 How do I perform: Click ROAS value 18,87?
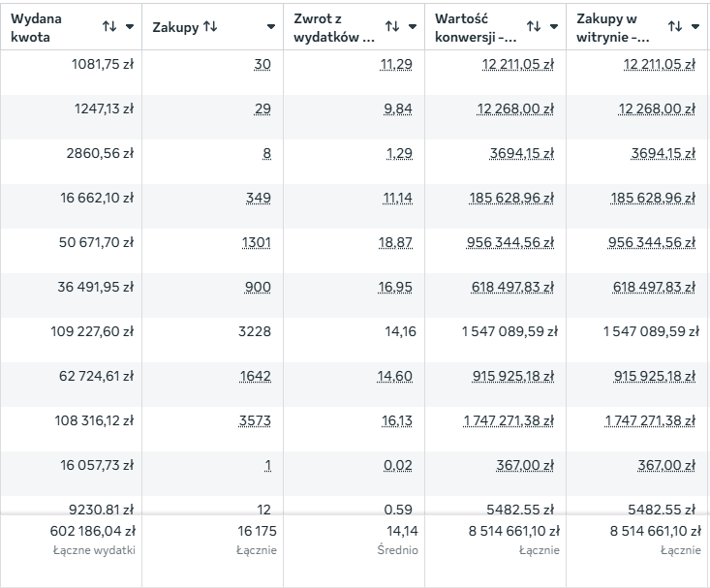[x=395, y=242]
